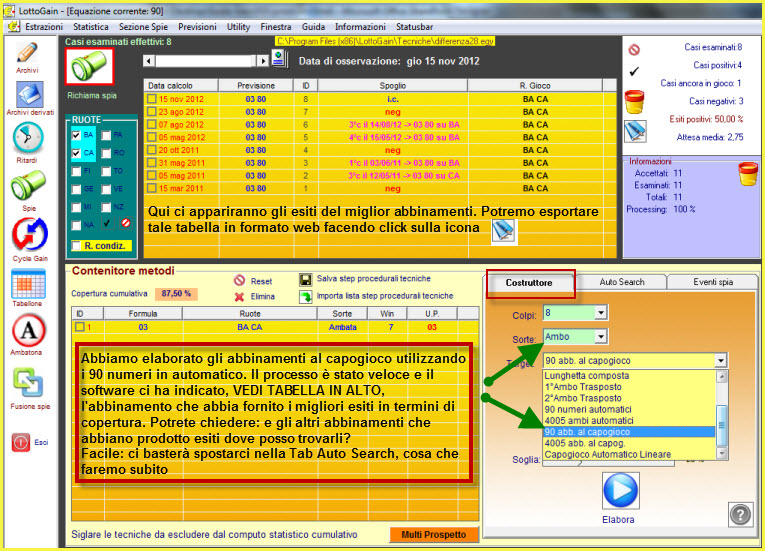This screenshot has width=765, height=551.
Task: Open the Guida menu
Action: (313, 27)
